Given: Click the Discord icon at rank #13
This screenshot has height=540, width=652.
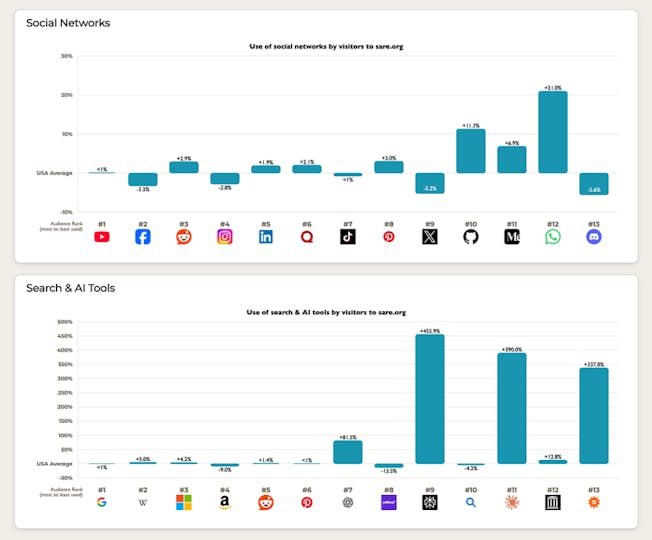Looking at the screenshot, I should (x=594, y=237).
